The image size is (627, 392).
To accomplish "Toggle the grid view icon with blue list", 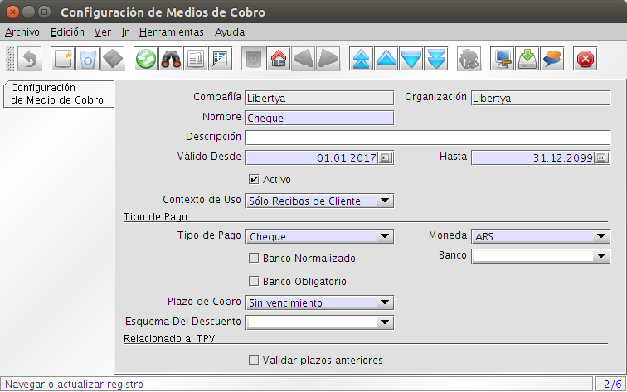I will point(220,59).
